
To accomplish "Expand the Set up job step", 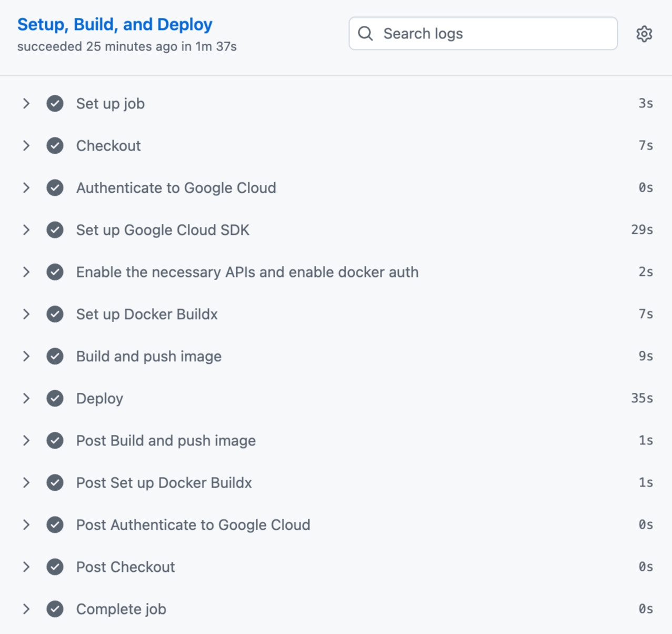I will click(26, 104).
